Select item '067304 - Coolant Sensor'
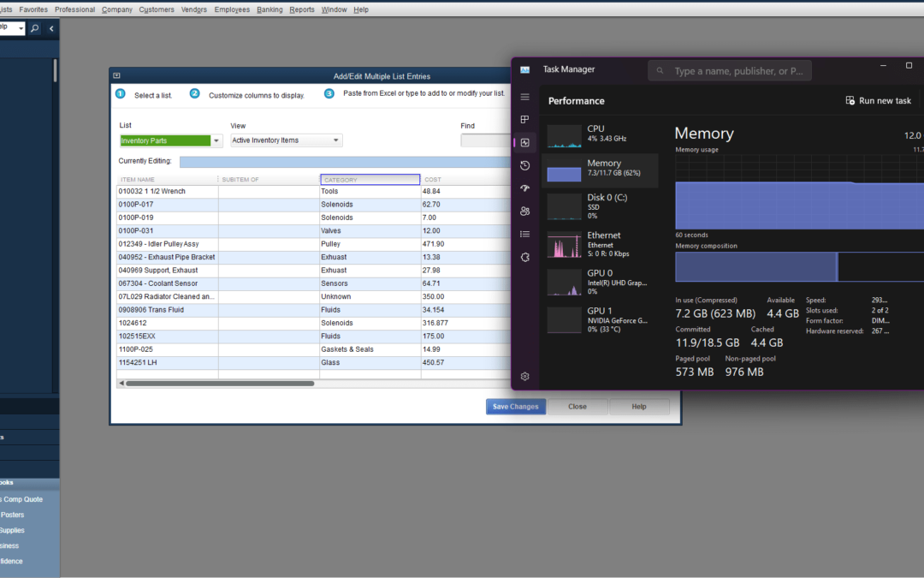This screenshot has width=924, height=578. coord(168,283)
